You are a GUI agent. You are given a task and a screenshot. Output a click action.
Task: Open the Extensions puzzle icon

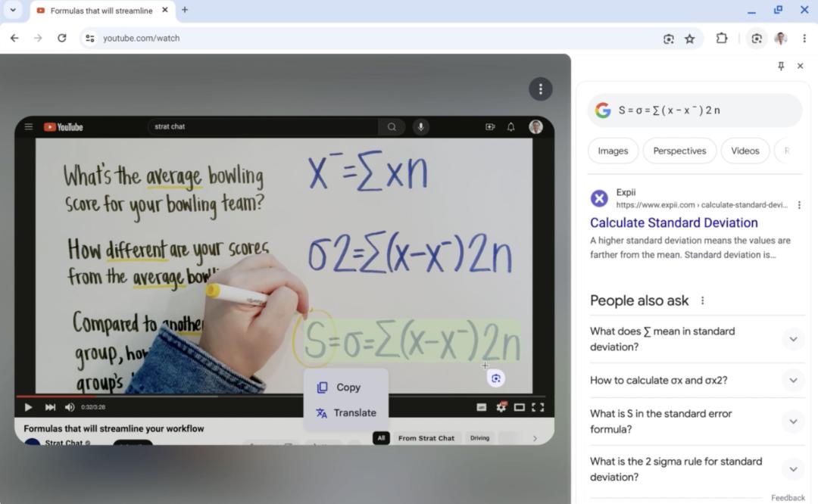tap(722, 38)
